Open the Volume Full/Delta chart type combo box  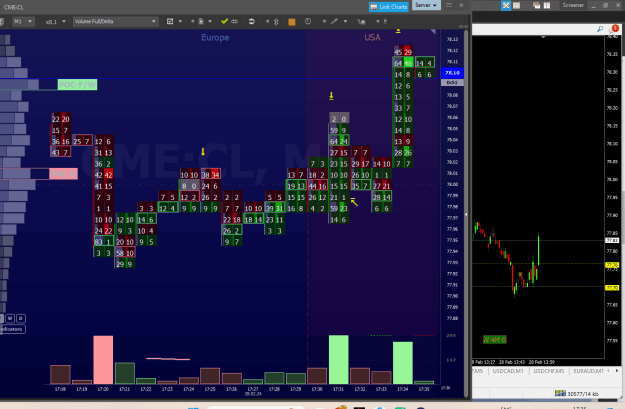click(x=115, y=22)
